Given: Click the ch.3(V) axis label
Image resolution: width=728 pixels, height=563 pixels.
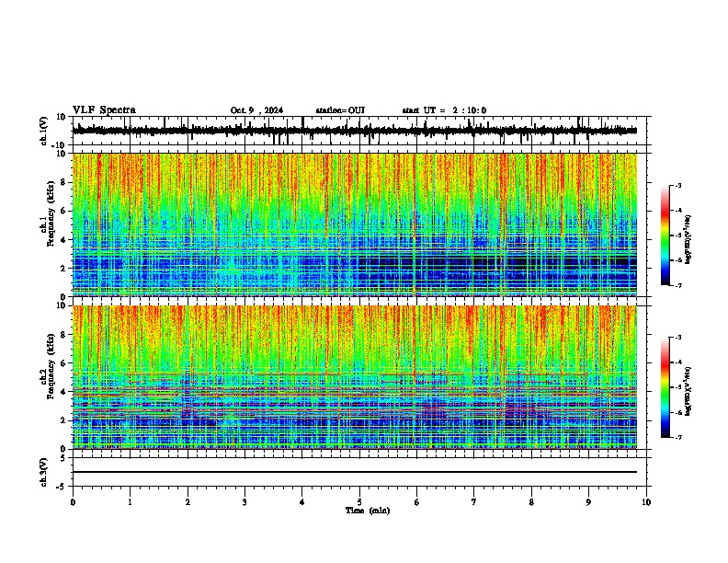Looking at the screenshot, I should pyautogui.click(x=44, y=472).
